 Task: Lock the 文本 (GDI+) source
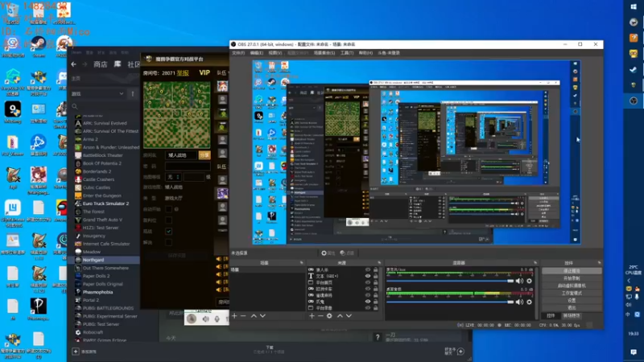point(375,276)
